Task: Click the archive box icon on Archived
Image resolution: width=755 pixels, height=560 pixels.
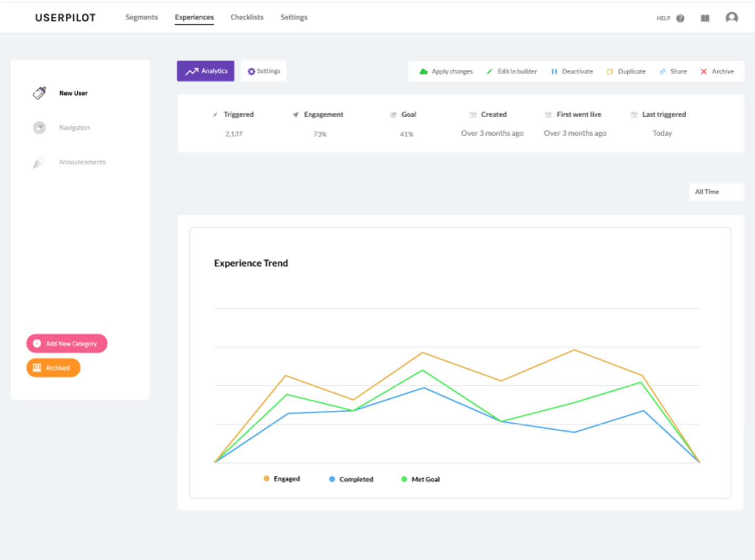Action: (37, 368)
